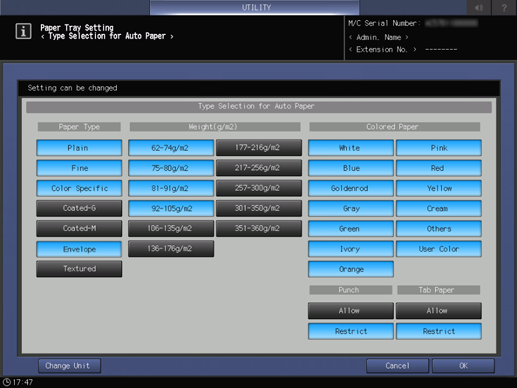The image size is (517, 388).
Task: Enable the 351-360g/m2 weight
Action: [x=259, y=229]
